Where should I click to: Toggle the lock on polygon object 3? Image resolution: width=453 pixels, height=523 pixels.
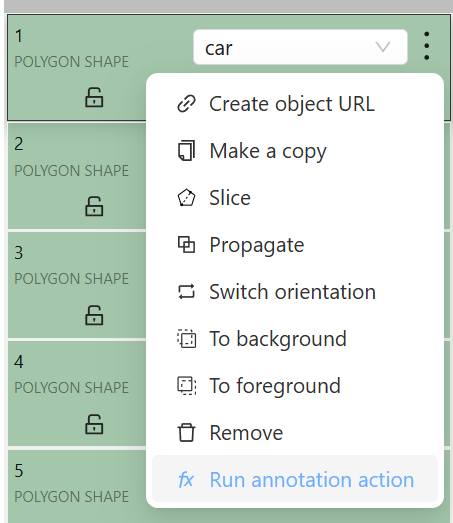click(x=94, y=315)
